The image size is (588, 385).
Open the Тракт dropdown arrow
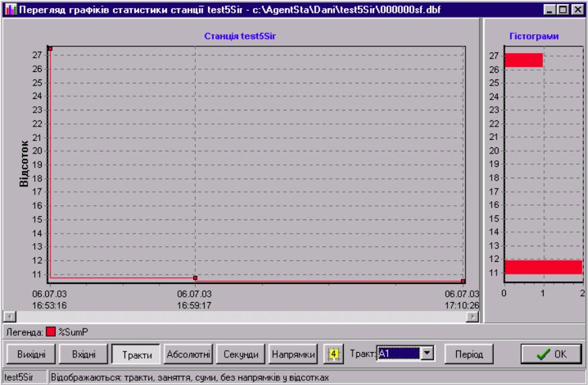[427, 353]
